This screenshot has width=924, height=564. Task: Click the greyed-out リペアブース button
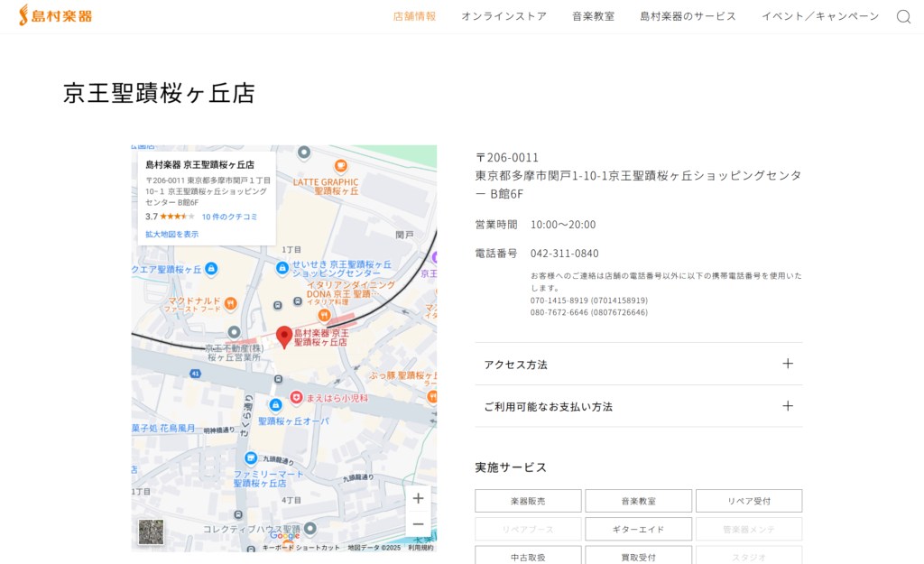point(528,529)
